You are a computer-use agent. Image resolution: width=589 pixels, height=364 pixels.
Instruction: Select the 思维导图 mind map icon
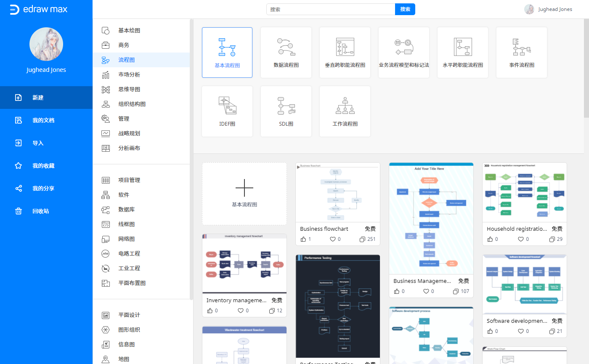(x=106, y=90)
